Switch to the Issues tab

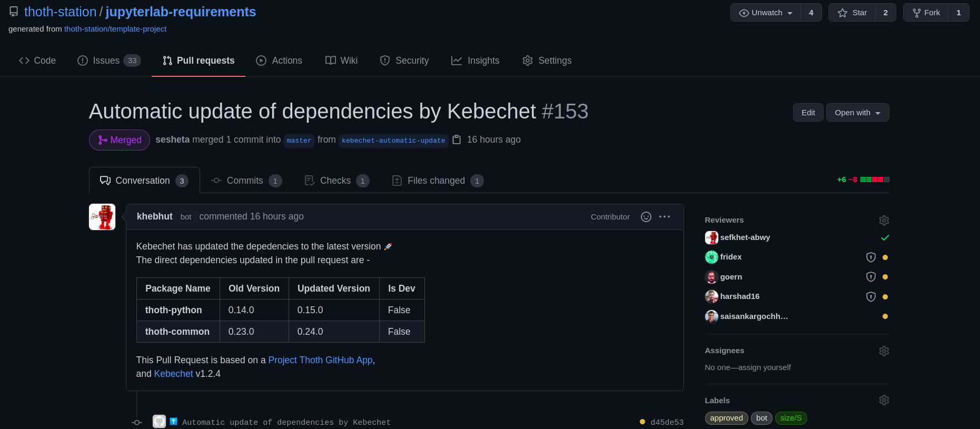point(109,61)
